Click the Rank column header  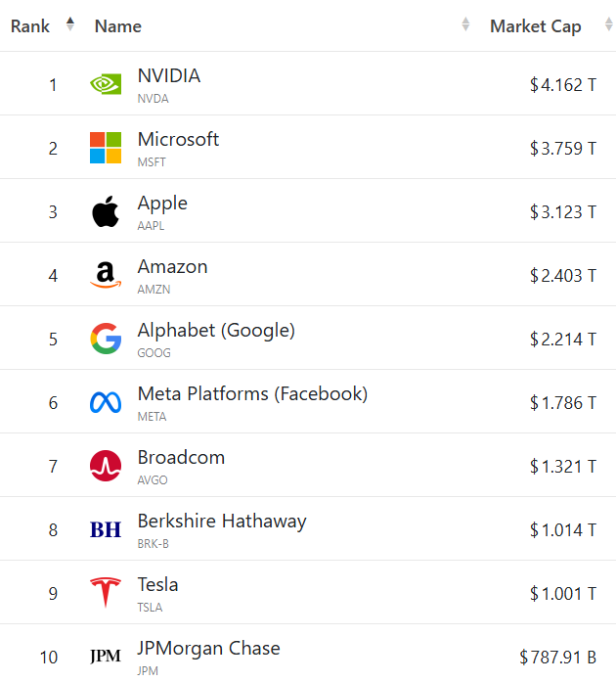point(30,26)
